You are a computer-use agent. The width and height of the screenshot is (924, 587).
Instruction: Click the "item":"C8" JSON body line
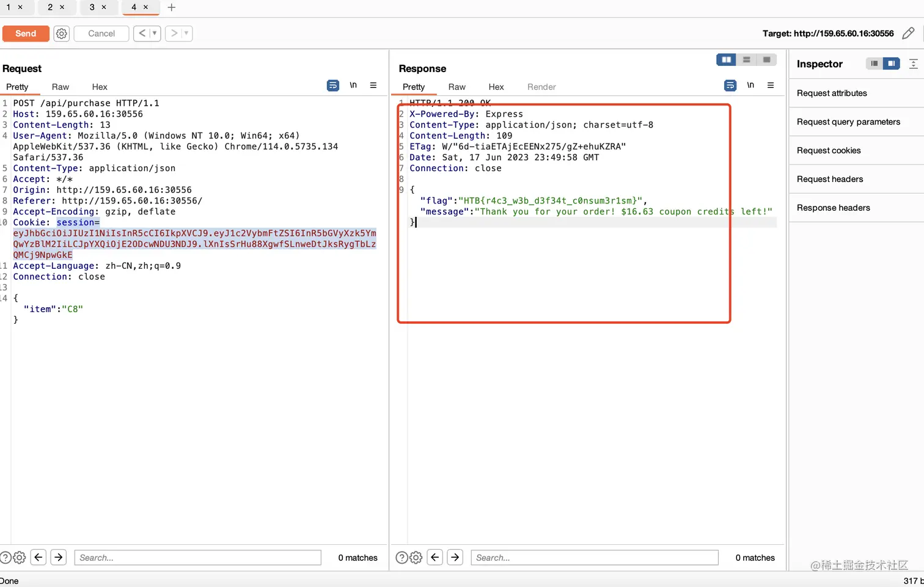53,309
